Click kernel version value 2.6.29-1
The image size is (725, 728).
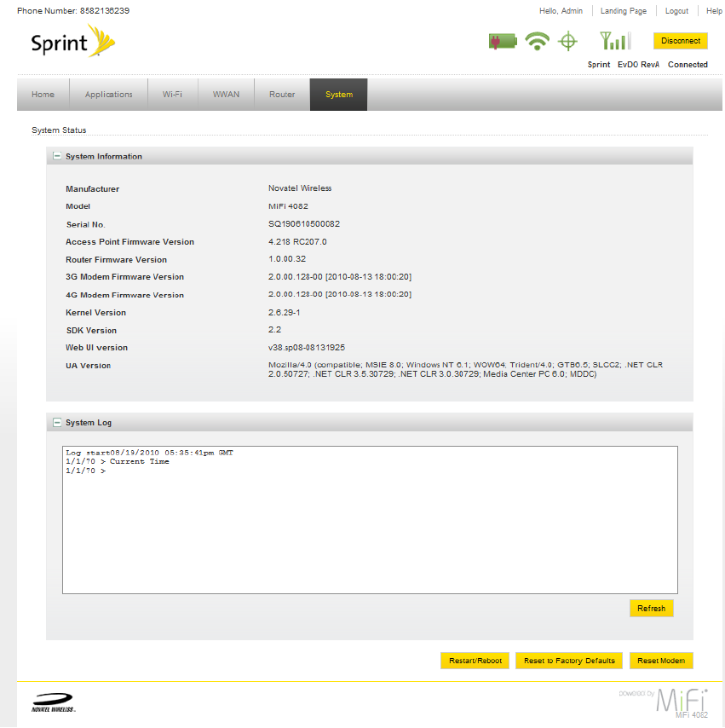point(284,313)
